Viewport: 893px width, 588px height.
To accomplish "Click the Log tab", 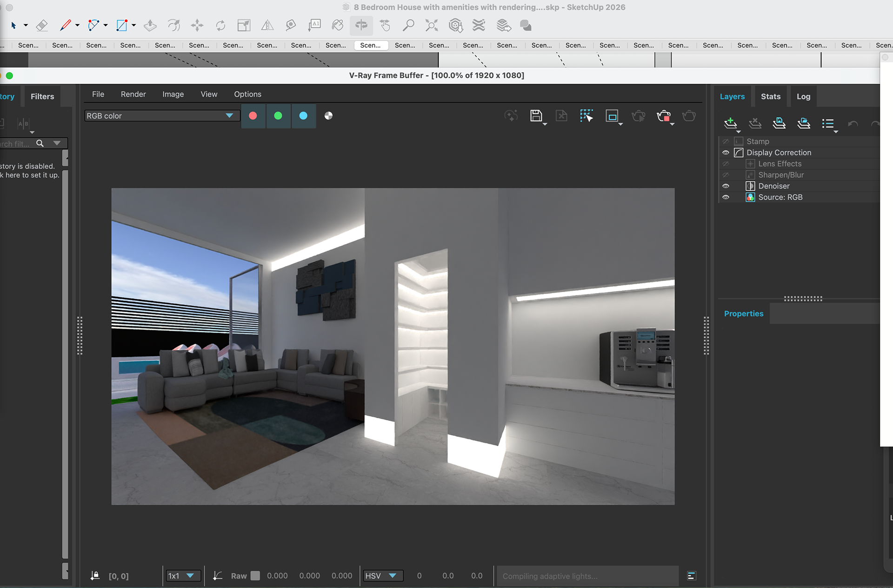I will coord(803,96).
